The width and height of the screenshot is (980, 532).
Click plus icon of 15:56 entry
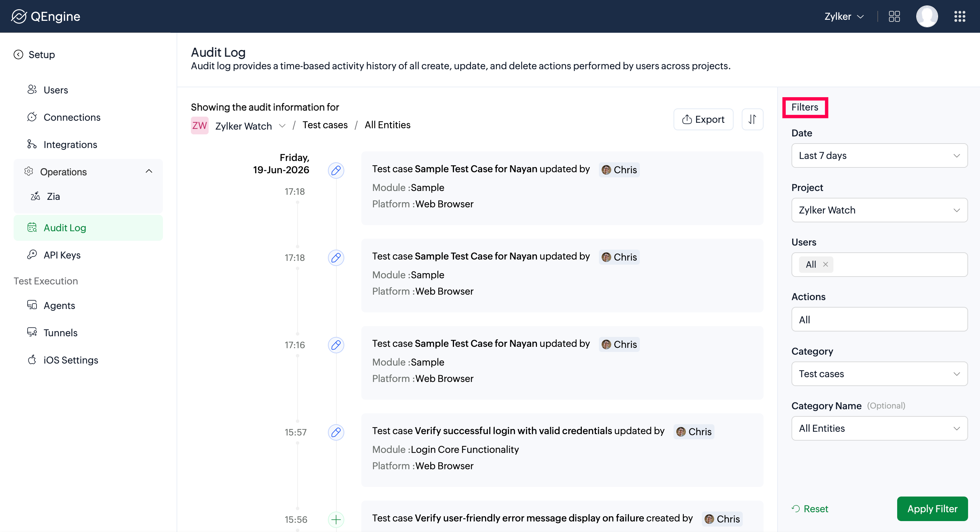[336, 519]
